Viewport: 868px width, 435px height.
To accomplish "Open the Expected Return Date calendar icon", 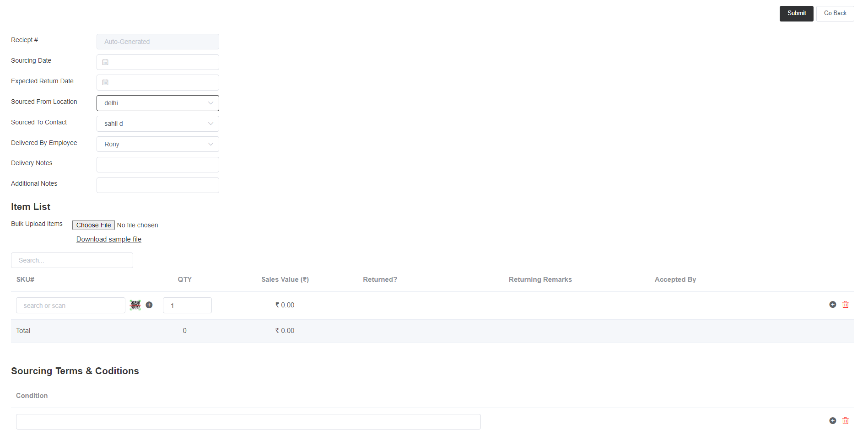I will click(106, 82).
